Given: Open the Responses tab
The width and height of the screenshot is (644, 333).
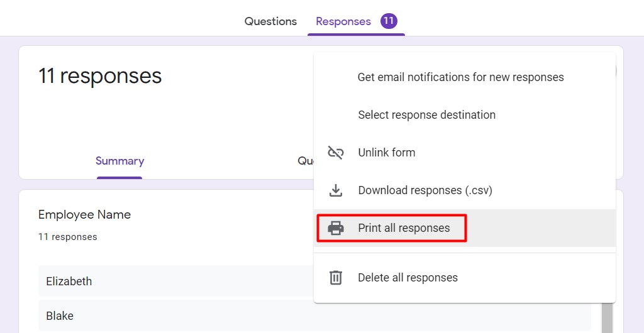Looking at the screenshot, I should (x=343, y=21).
